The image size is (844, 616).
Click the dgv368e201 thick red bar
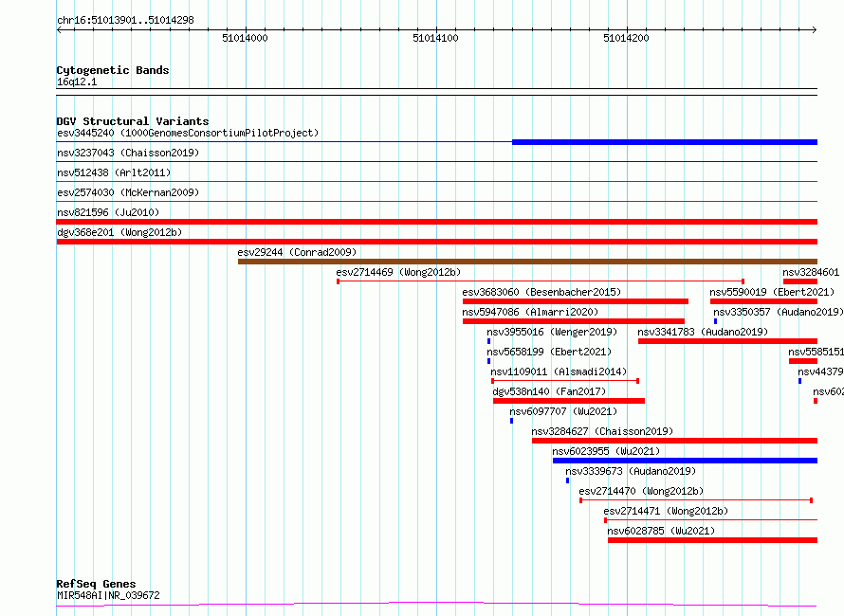coord(437,242)
